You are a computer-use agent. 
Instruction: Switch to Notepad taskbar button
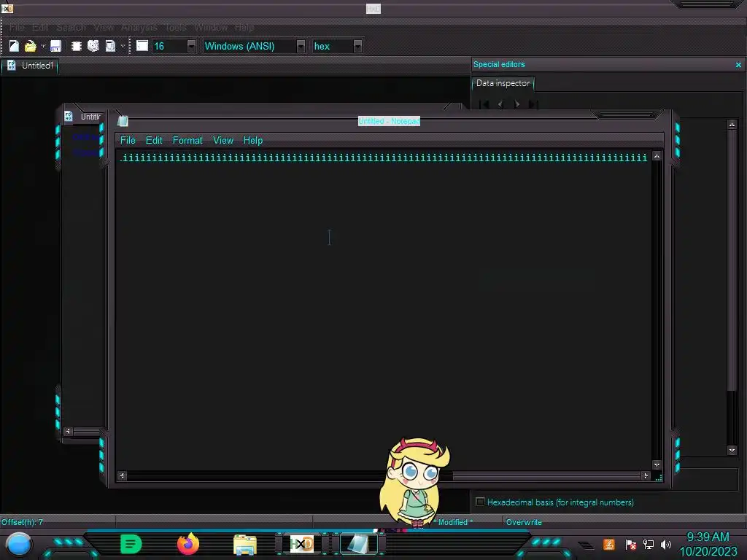(x=359, y=544)
